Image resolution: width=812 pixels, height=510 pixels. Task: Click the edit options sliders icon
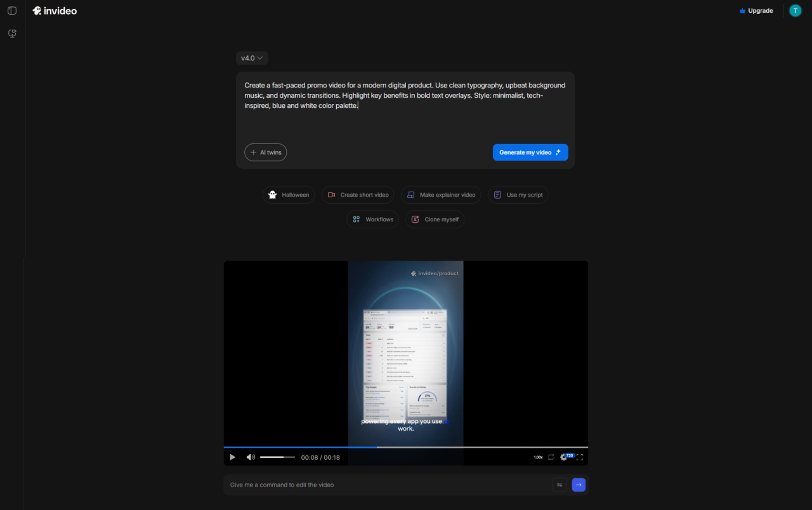559,485
